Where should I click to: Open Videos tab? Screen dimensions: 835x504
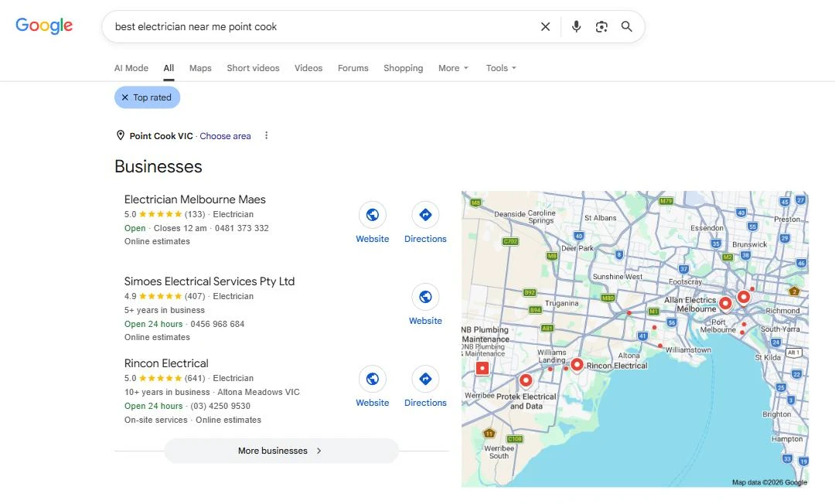pos(308,68)
